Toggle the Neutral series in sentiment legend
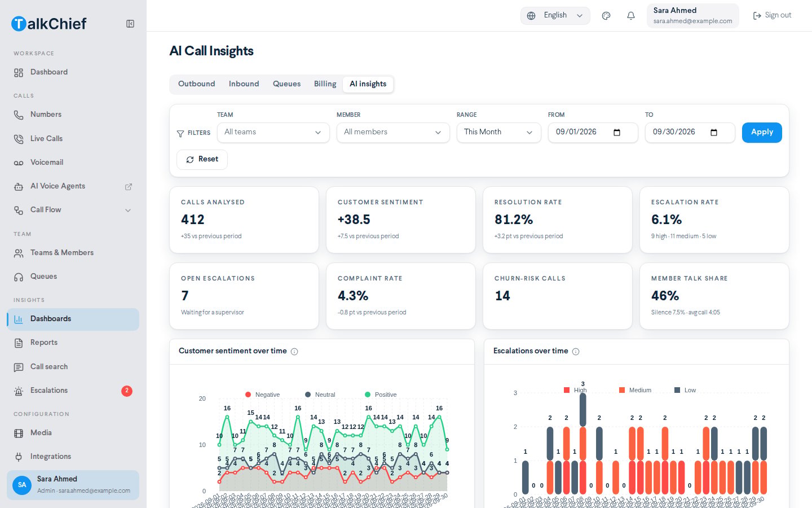The height and width of the screenshot is (508, 812). pyautogui.click(x=320, y=395)
